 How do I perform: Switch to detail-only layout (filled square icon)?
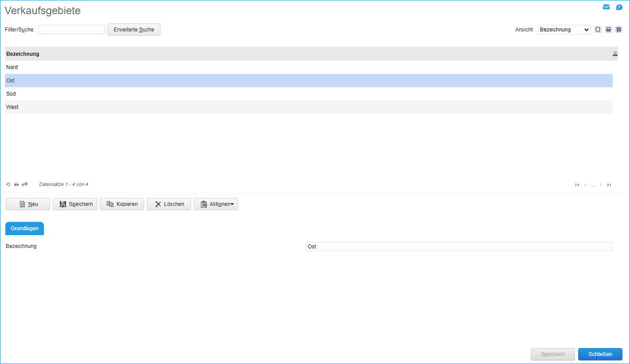click(x=619, y=30)
